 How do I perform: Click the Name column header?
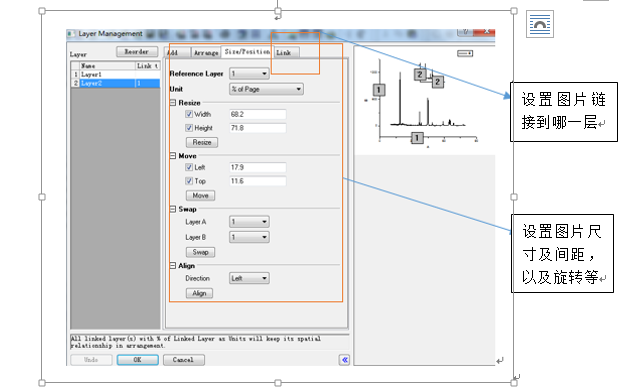tap(107, 66)
